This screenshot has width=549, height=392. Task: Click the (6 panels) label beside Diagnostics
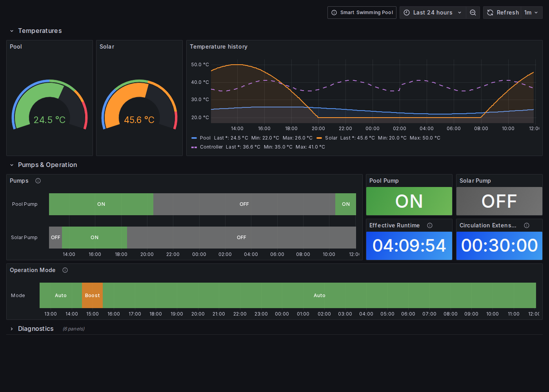click(74, 329)
